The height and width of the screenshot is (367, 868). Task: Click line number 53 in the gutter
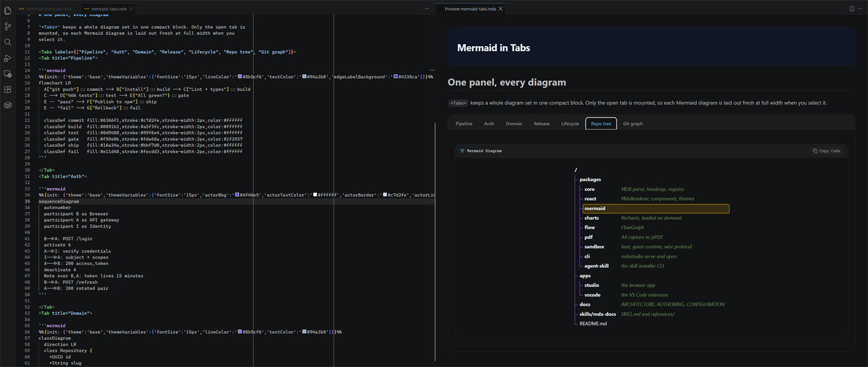point(28,313)
